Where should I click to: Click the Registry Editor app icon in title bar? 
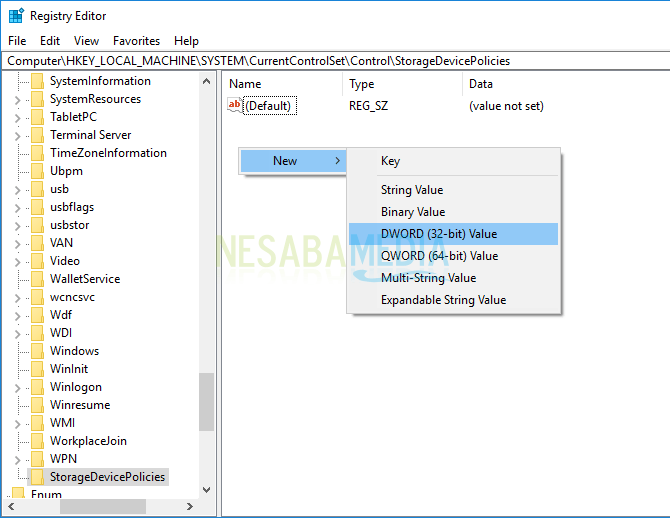click(16, 16)
